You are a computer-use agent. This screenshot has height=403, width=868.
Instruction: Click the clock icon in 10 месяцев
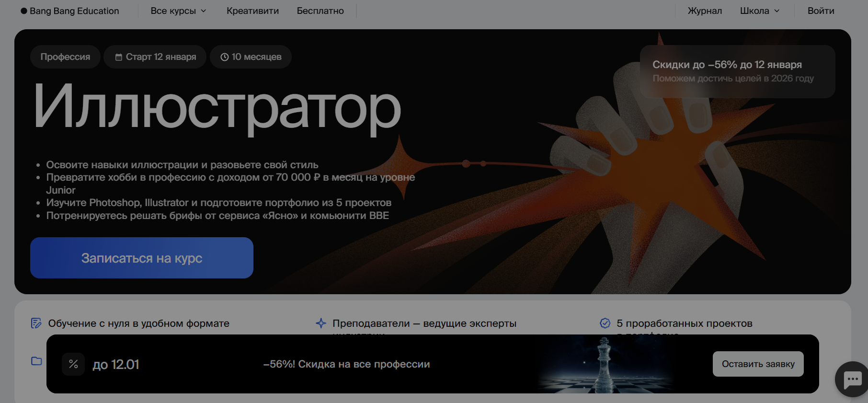[x=224, y=57]
